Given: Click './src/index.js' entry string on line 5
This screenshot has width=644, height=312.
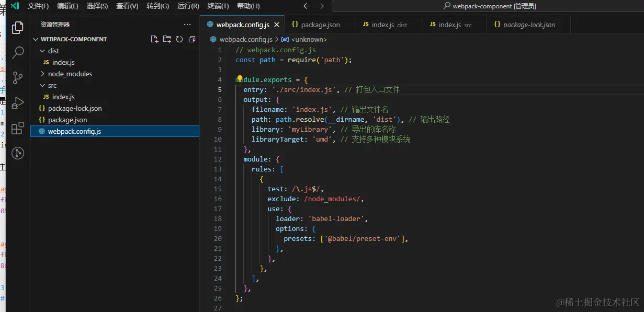Looking at the screenshot, I should coord(303,89).
